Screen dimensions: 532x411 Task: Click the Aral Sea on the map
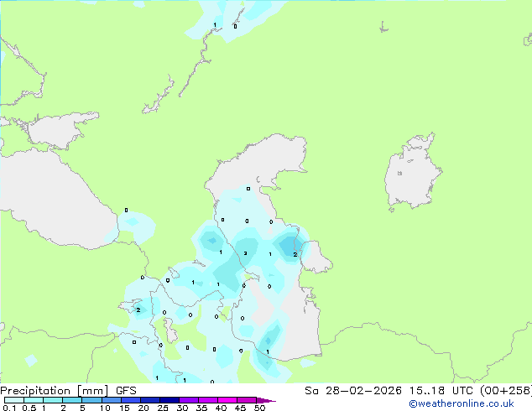click(411, 178)
